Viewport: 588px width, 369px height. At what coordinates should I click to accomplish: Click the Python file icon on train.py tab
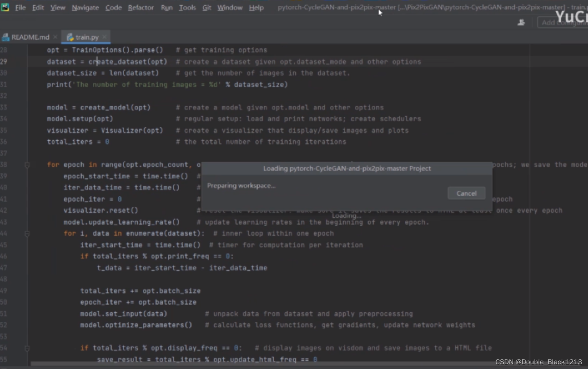70,37
